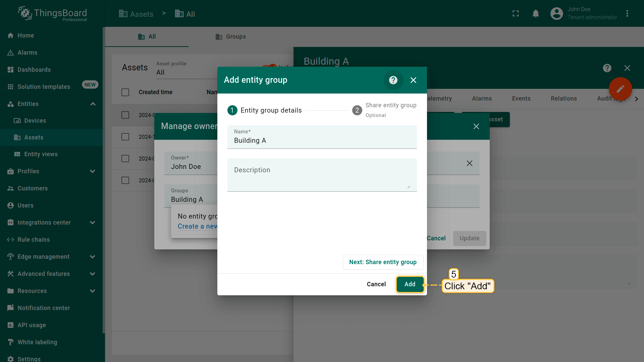Viewport: 644px width, 362px height.
Task: Check the select-all checkbox in table header
Action: click(x=125, y=92)
